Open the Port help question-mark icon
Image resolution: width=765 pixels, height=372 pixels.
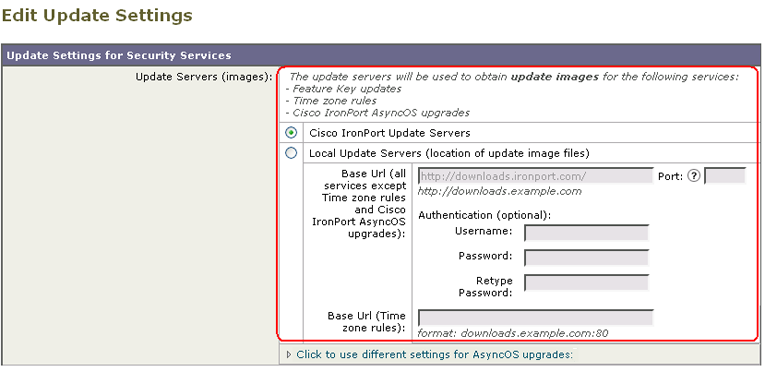pos(694,176)
